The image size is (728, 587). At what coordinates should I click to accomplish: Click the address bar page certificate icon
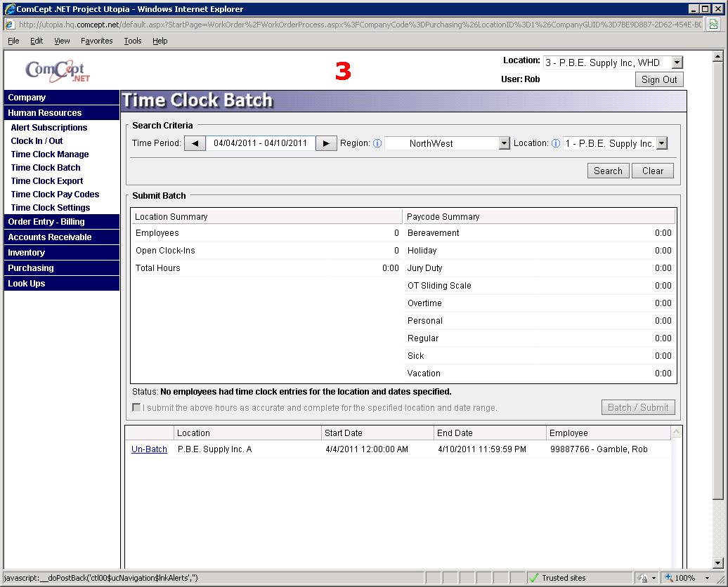click(714, 24)
